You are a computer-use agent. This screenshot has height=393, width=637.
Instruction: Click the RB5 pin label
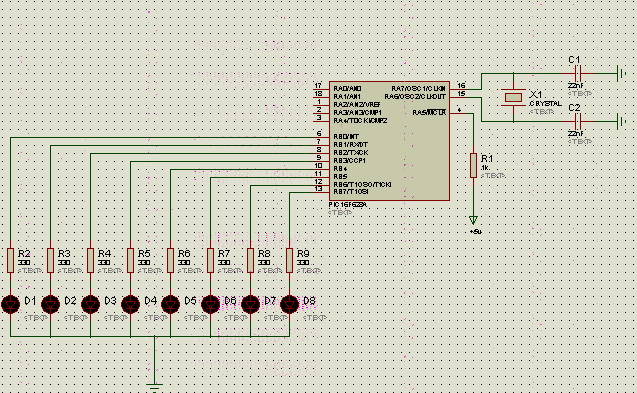click(x=340, y=177)
